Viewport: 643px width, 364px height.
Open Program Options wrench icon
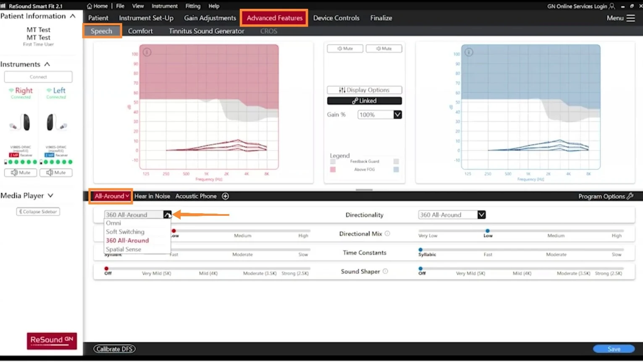coord(630,196)
